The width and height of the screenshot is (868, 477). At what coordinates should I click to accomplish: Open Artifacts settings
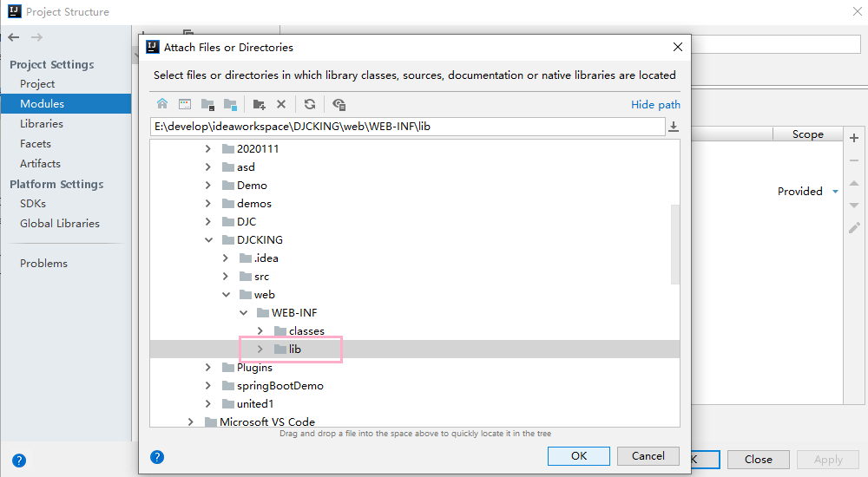pyautogui.click(x=40, y=163)
